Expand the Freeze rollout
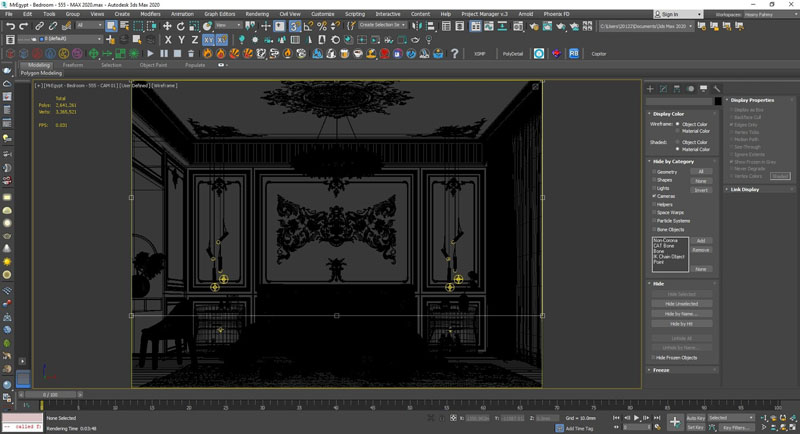This screenshot has height=434, width=800. click(x=661, y=370)
